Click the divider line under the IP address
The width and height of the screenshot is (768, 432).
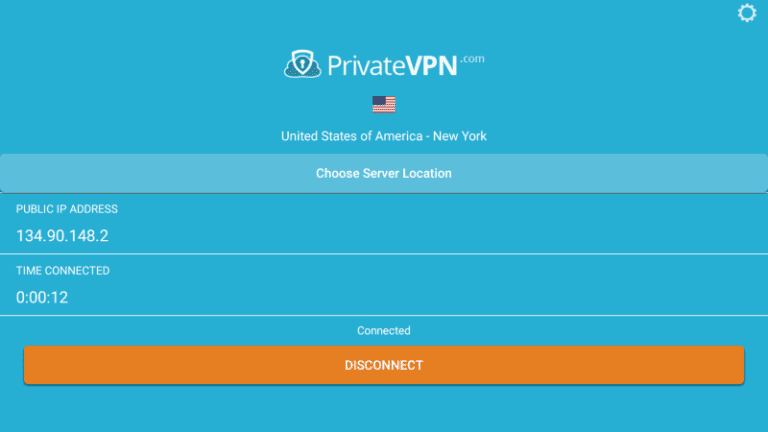(384, 254)
